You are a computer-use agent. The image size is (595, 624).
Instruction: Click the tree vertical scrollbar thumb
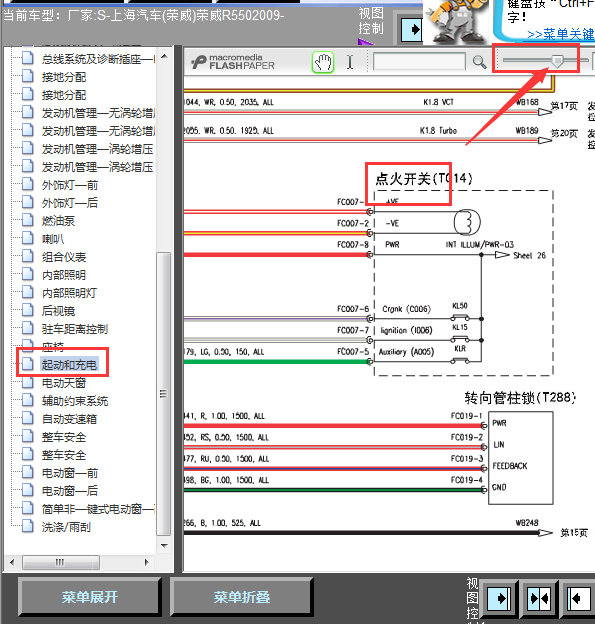click(x=164, y=394)
